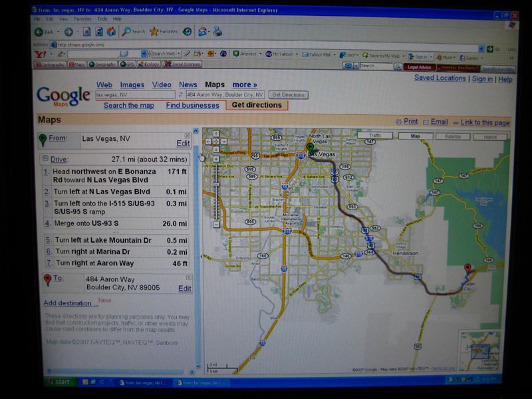This screenshot has height=399, width=532.
Task: Go to the IE Home page icon
Action: click(x=111, y=32)
